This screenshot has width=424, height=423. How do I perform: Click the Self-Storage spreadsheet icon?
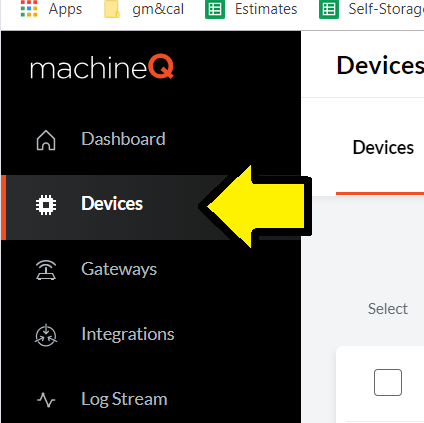[329, 9]
